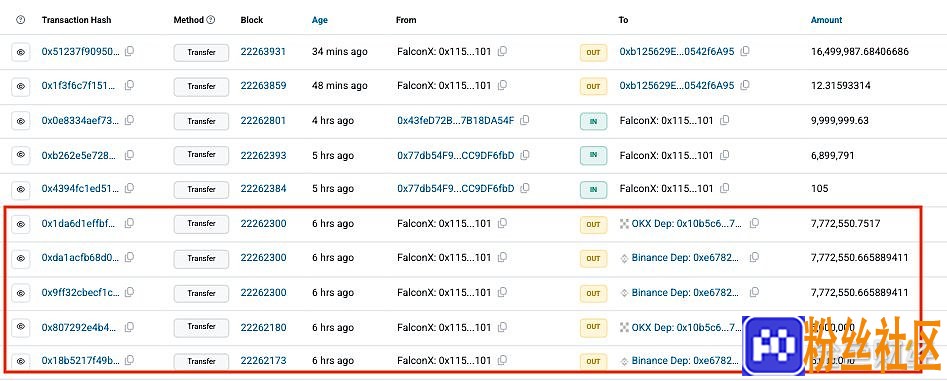Open transaction hash 0x51237f90950
This screenshot has height=381, width=947.
pyautogui.click(x=80, y=51)
